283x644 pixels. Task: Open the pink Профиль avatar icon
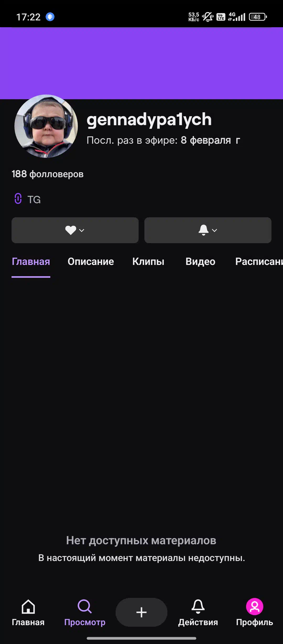(254, 606)
